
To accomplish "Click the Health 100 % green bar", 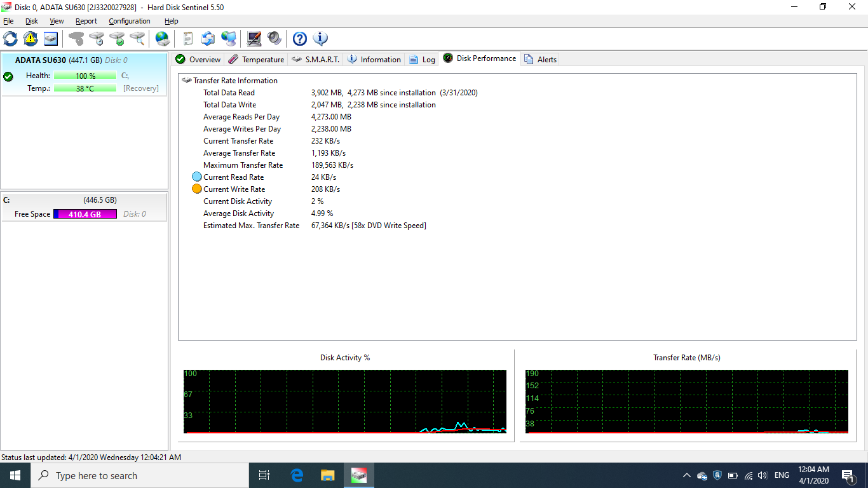I will coord(85,76).
